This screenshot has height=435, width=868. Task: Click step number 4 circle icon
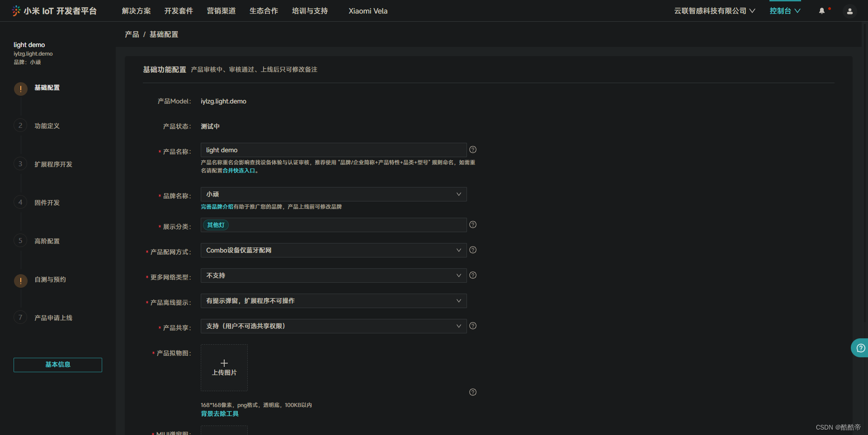coord(20,202)
